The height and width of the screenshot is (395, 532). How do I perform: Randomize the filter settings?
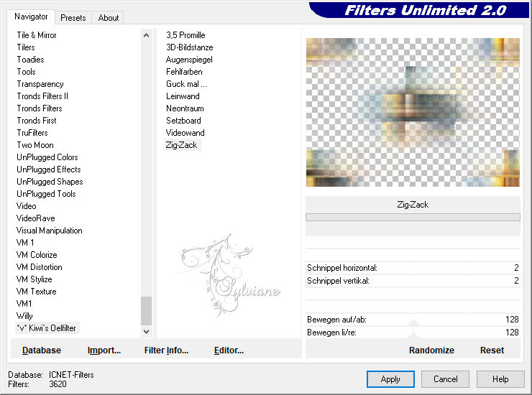(x=431, y=350)
